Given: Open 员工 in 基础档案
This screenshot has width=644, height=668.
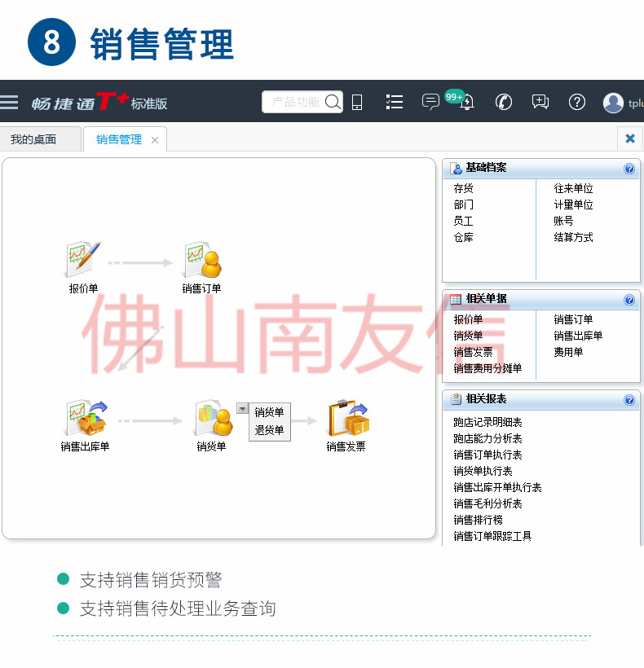Looking at the screenshot, I should click(463, 221).
